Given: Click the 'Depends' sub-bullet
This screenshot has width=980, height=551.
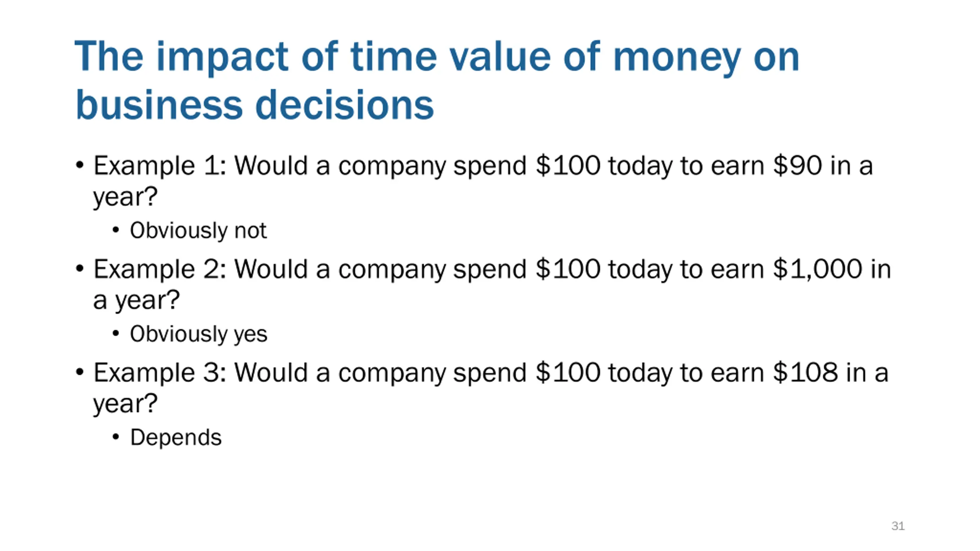Looking at the screenshot, I should pos(176,437).
